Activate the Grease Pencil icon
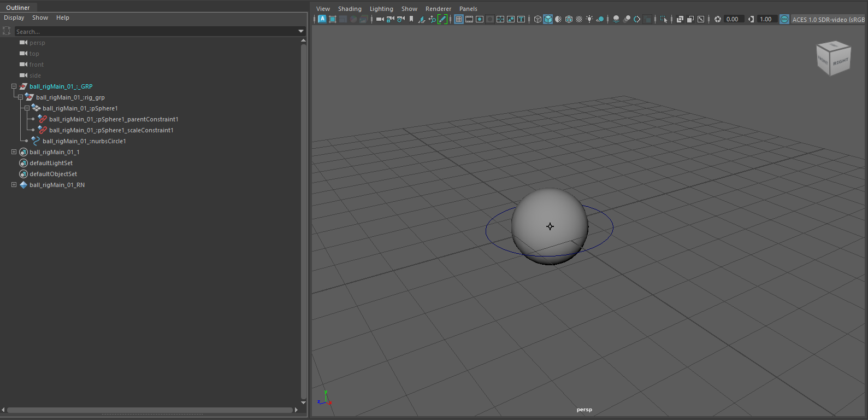 coord(442,19)
